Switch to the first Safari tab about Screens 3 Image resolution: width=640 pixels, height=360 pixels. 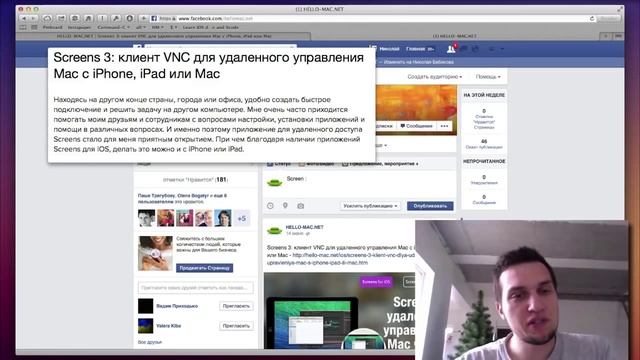(163, 36)
